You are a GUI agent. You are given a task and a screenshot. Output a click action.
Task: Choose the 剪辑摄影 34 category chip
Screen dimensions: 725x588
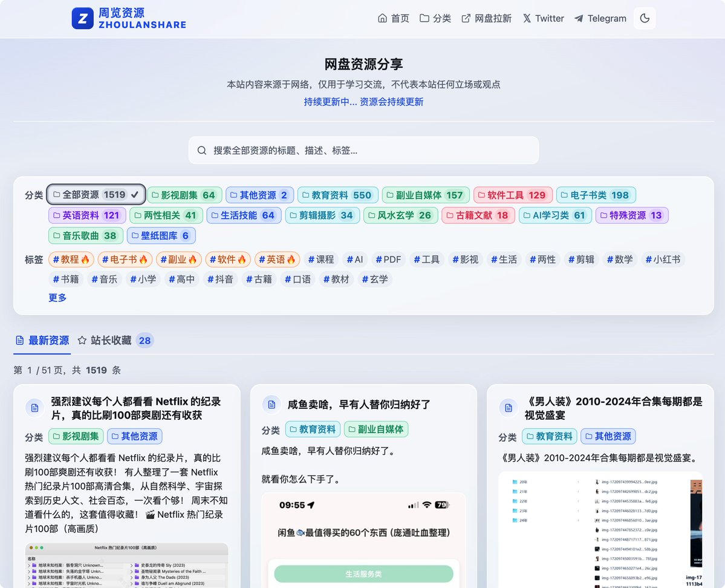[x=322, y=215]
